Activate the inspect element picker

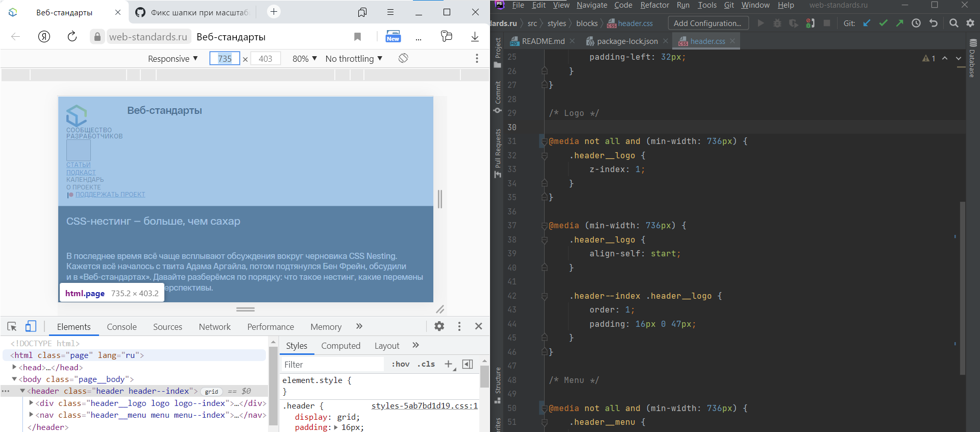pos(12,326)
